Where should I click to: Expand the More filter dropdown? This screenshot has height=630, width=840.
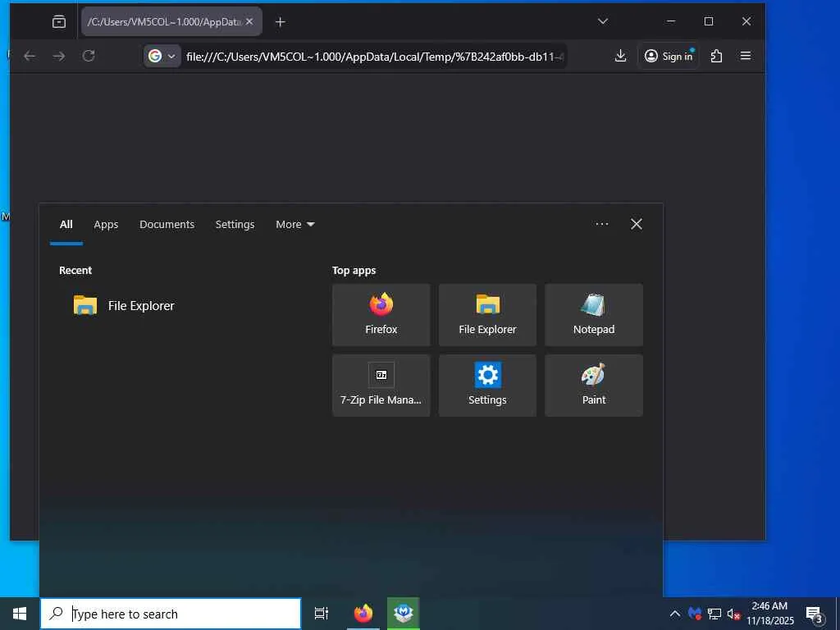point(294,225)
